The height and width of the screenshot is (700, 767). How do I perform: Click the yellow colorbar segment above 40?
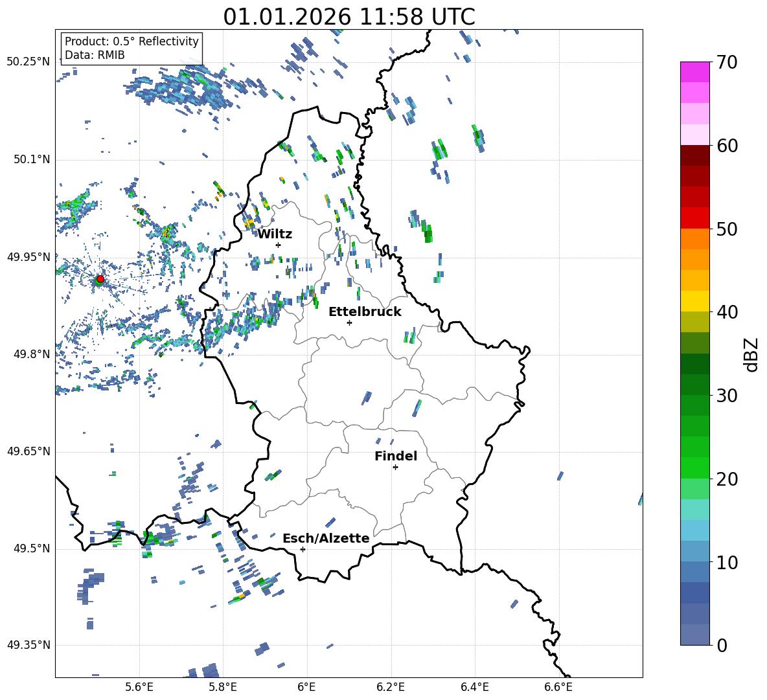(694, 301)
